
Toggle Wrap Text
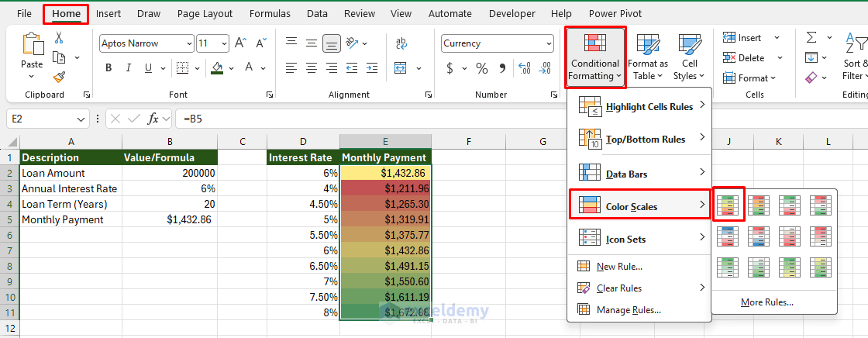point(401,43)
